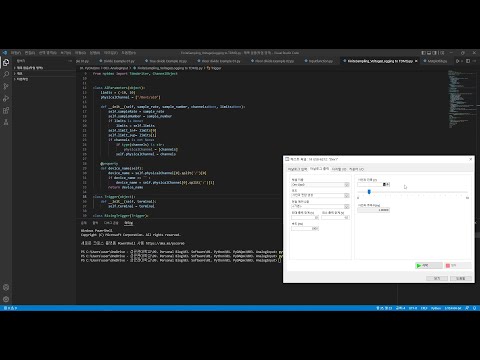Open editor More Actions ellipsis
Screen dimensions: 480x360
(x=474, y=61)
